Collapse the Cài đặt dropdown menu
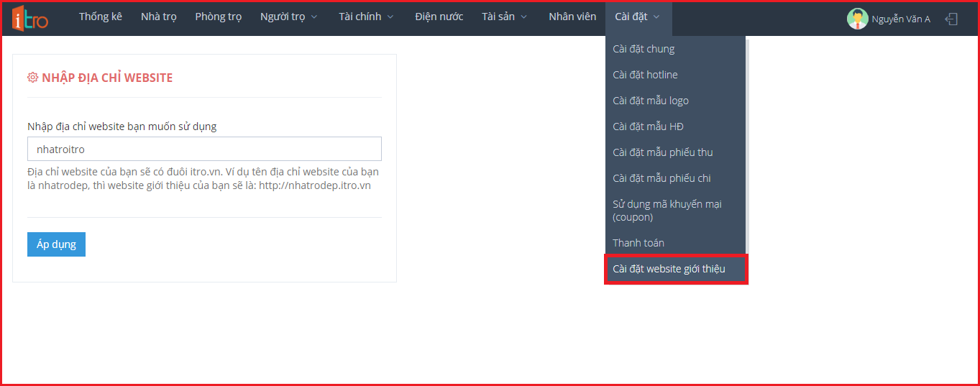The height and width of the screenshot is (386, 980). [x=638, y=17]
